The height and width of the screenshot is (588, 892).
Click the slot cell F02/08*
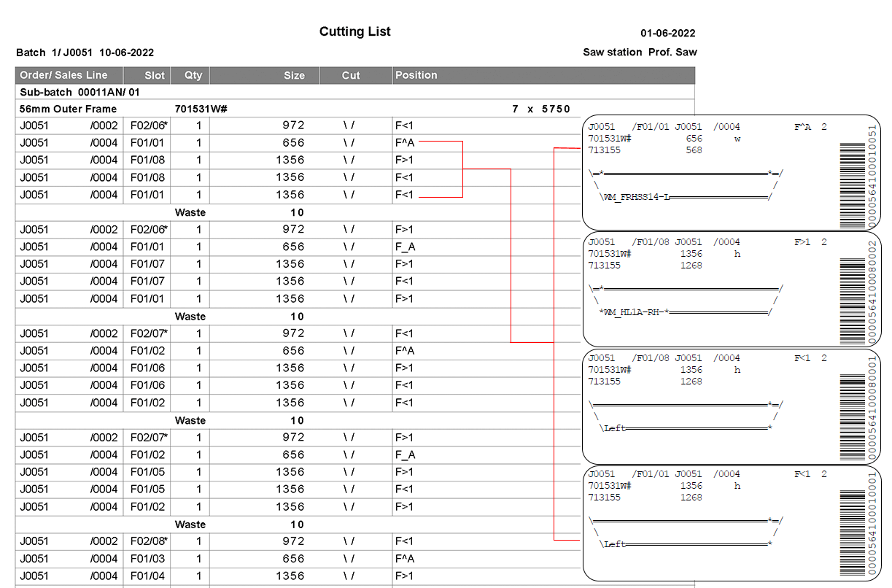pyautogui.click(x=149, y=541)
